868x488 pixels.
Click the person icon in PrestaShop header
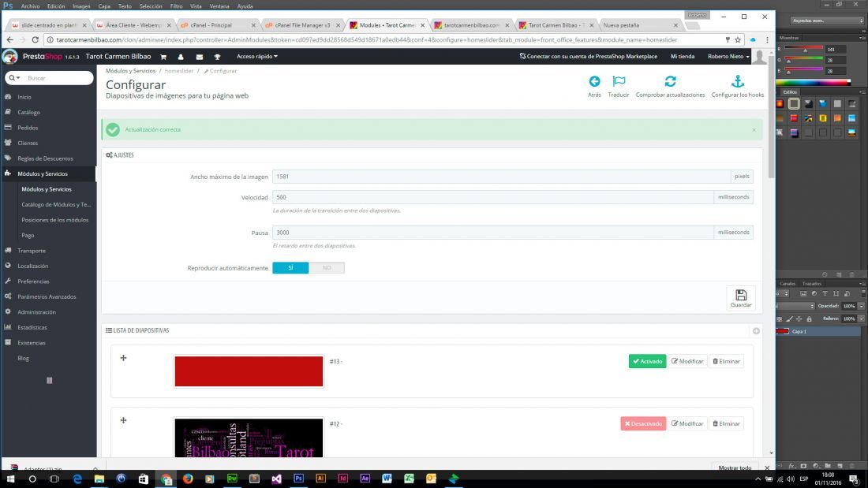(181, 57)
